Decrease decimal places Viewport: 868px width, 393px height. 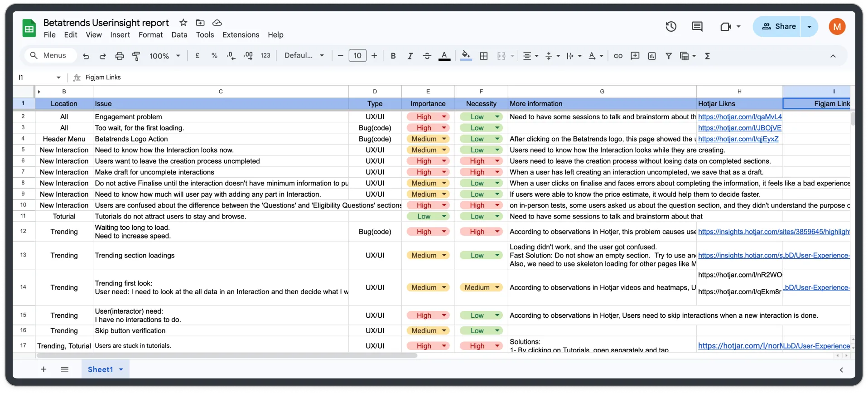click(231, 56)
